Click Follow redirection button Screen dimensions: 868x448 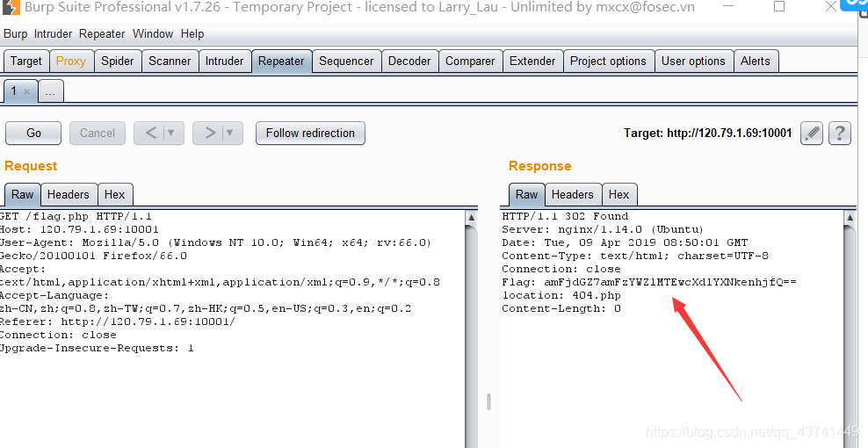[310, 133]
